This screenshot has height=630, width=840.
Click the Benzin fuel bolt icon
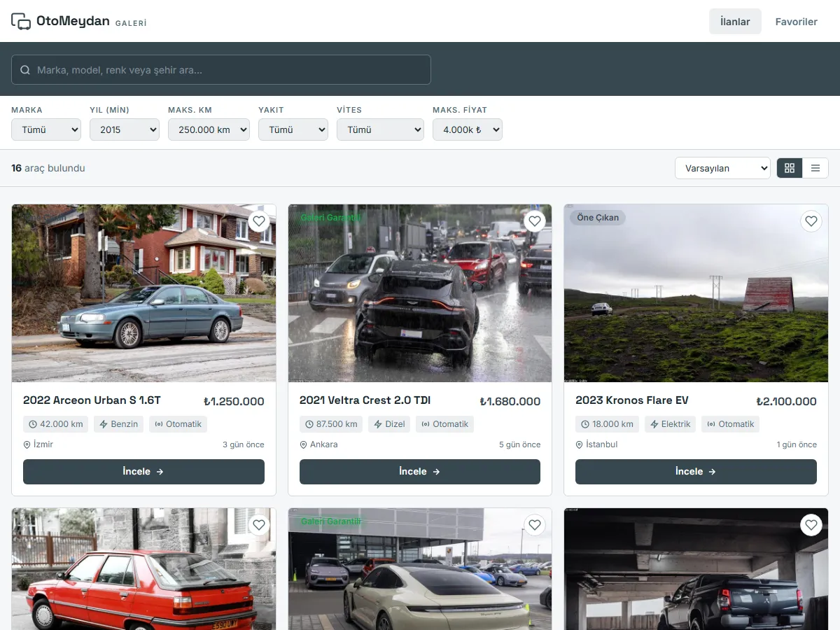(x=104, y=424)
